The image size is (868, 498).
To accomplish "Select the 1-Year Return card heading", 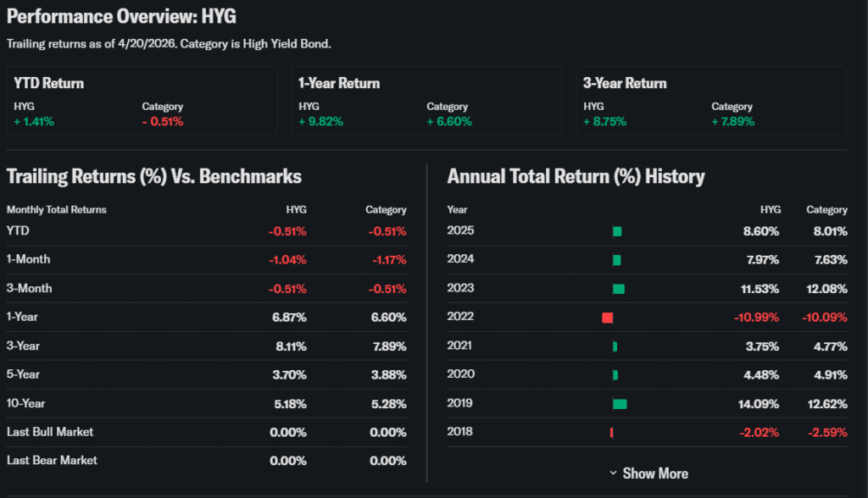I will pos(339,83).
